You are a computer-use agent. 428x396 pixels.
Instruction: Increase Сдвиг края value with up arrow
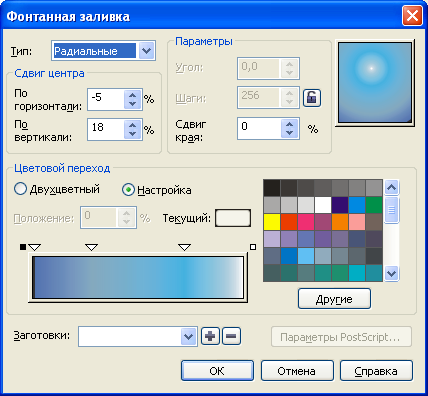click(289, 124)
